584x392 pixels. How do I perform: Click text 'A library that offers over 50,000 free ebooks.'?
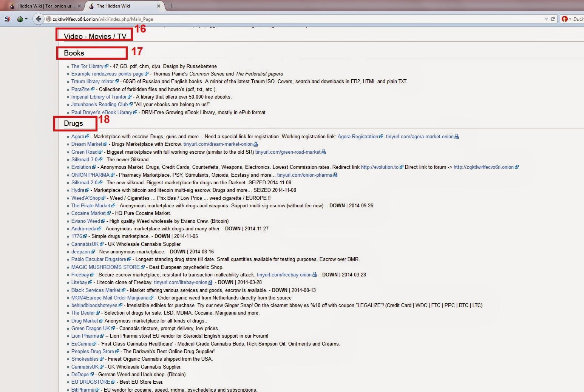[184, 97]
